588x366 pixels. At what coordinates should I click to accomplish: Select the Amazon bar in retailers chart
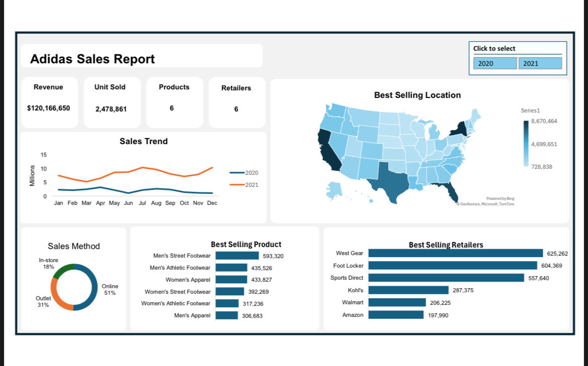click(x=397, y=315)
